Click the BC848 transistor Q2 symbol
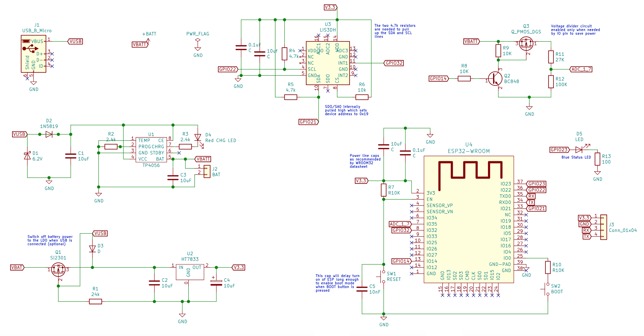Image resolution: width=644 pixels, height=336 pixels. [x=495, y=79]
